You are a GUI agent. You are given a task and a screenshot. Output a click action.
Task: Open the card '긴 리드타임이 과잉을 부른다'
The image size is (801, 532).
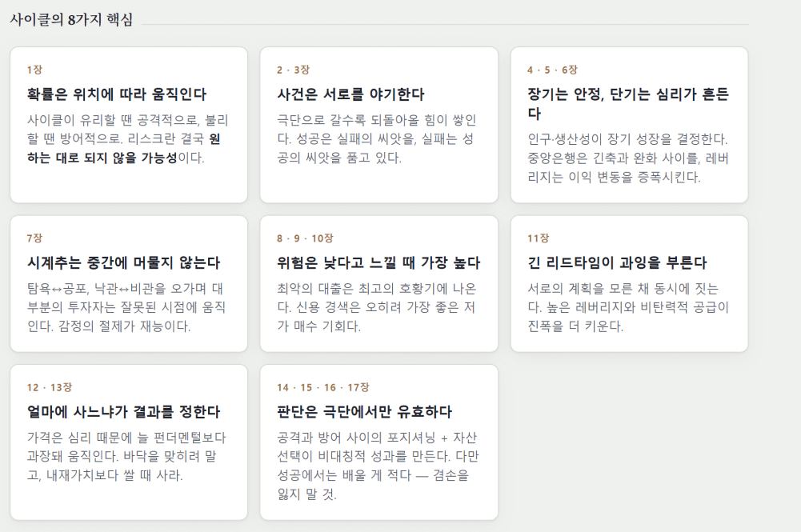[x=629, y=283]
